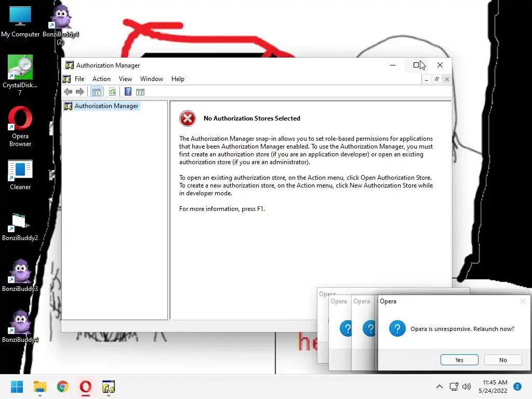Select the Cleaner desktop shortcut
The height and width of the screenshot is (399, 532).
pos(20,175)
